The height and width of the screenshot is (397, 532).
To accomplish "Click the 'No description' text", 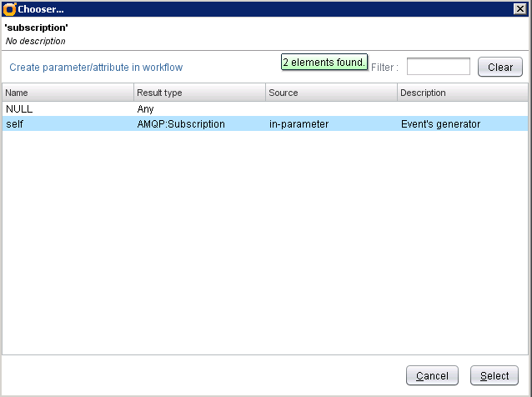I will 35,41.
